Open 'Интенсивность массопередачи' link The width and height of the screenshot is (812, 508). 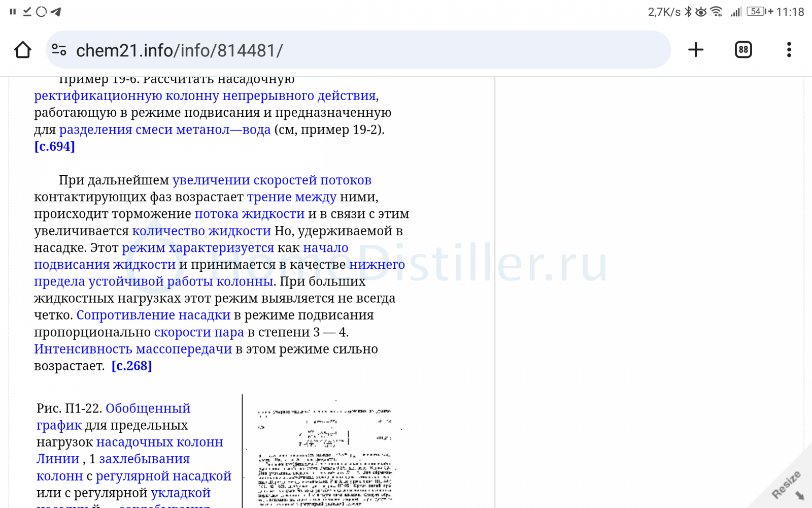(x=133, y=349)
